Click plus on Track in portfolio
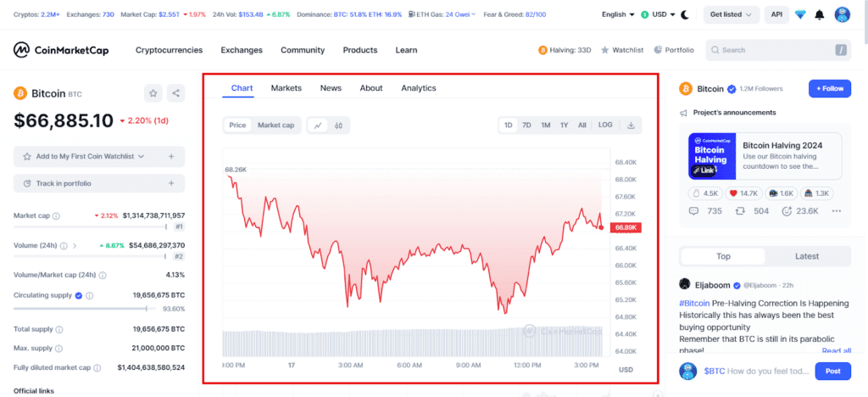 coord(171,183)
